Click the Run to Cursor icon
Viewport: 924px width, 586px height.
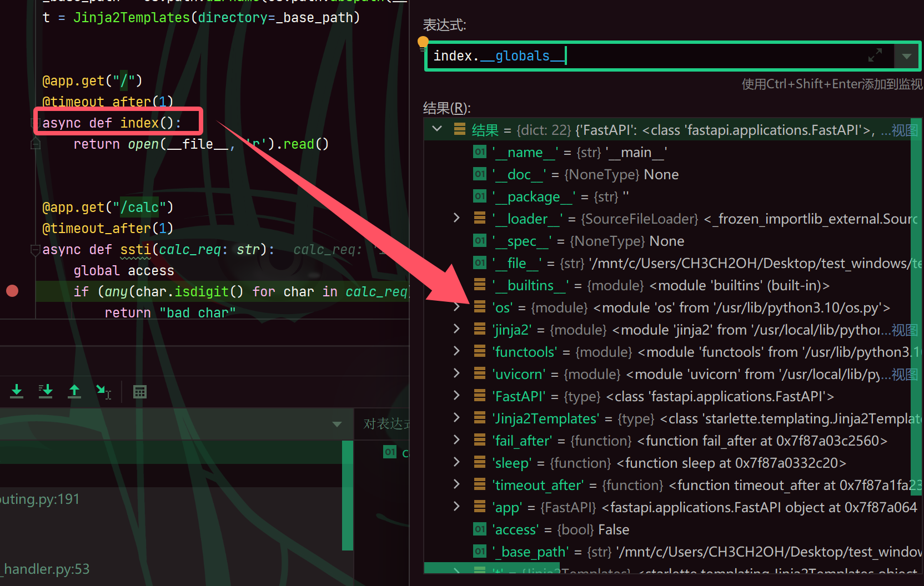coord(103,391)
